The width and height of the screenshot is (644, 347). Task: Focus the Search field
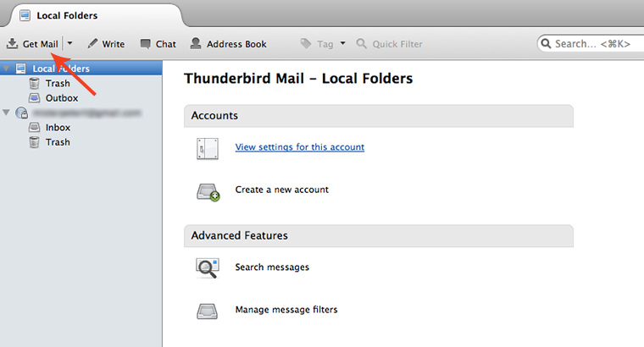[x=591, y=43]
